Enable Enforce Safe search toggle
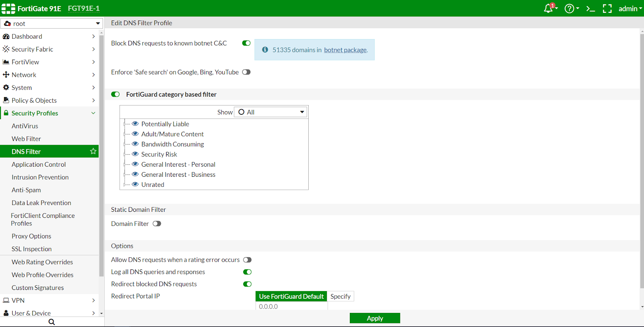This screenshot has height=327, width=644. pyautogui.click(x=246, y=72)
